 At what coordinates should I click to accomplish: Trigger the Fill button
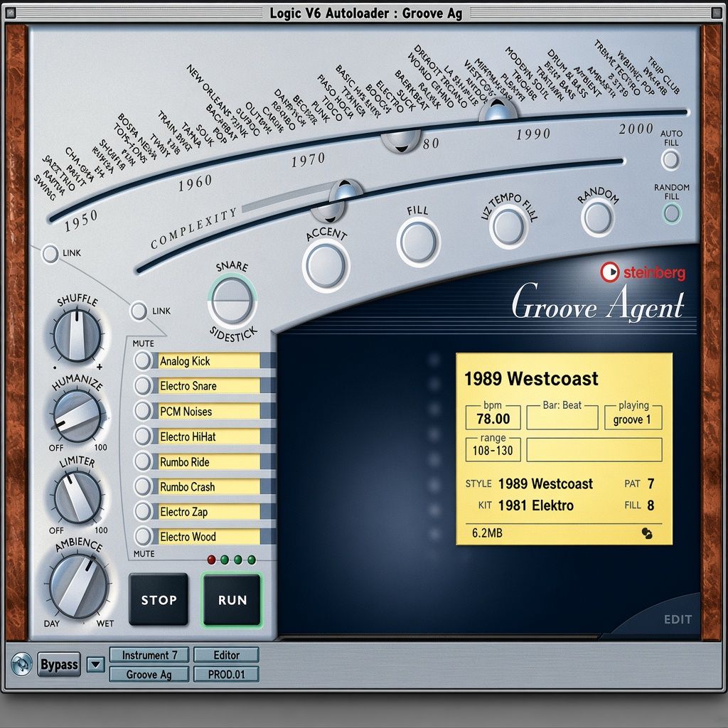(x=419, y=242)
